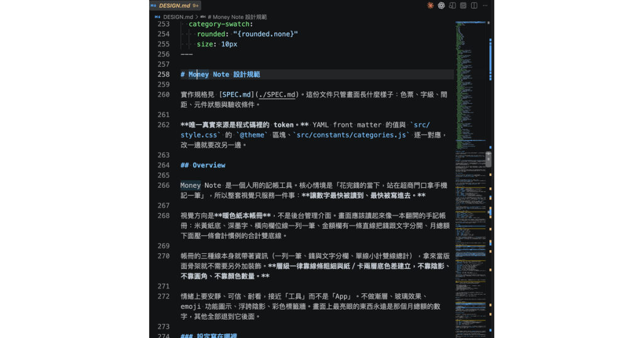644x338 pixels.
Task: Open Claude Code from the orange starburst icon
Action: (430, 5)
